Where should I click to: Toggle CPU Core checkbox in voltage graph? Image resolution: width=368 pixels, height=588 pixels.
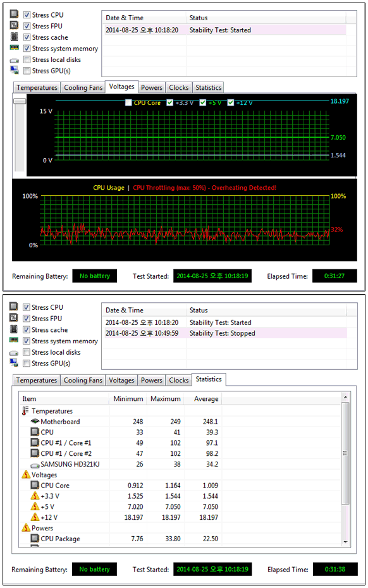[128, 102]
